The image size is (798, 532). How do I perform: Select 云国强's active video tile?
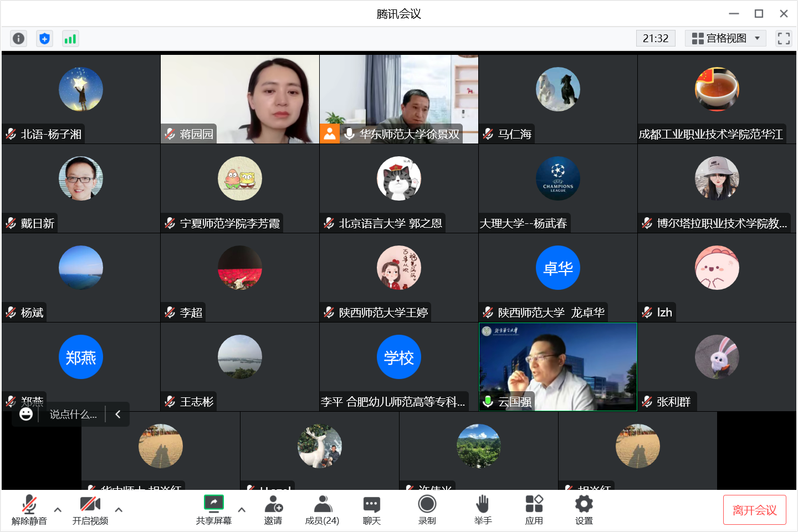(x=557, y=367)
